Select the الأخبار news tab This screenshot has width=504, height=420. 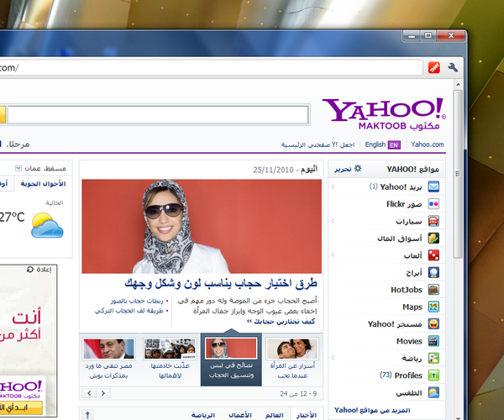307,415
